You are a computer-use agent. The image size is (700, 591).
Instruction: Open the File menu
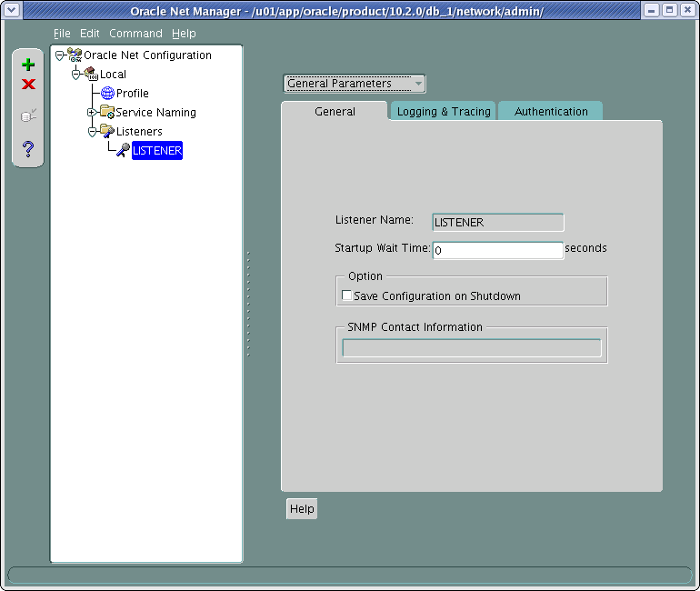click(62, 34)
